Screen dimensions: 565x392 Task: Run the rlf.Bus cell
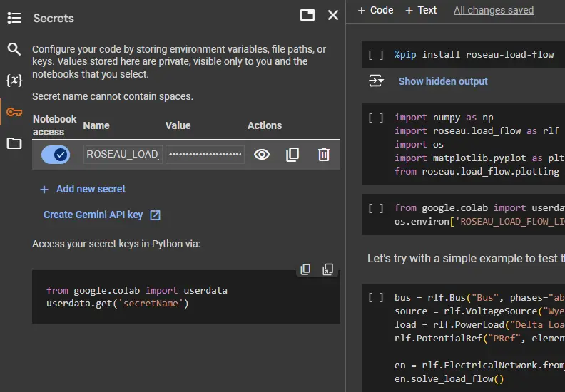point(376,298)
